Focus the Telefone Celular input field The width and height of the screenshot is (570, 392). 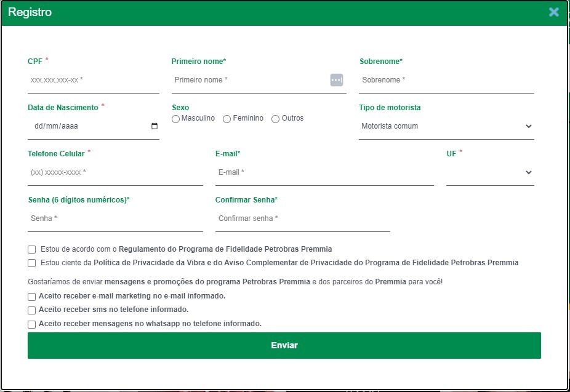115,172
